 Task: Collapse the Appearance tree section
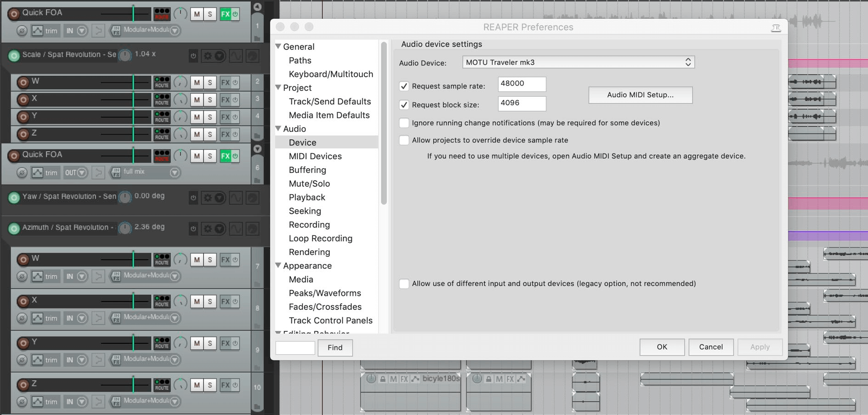[x=278, y=266]
